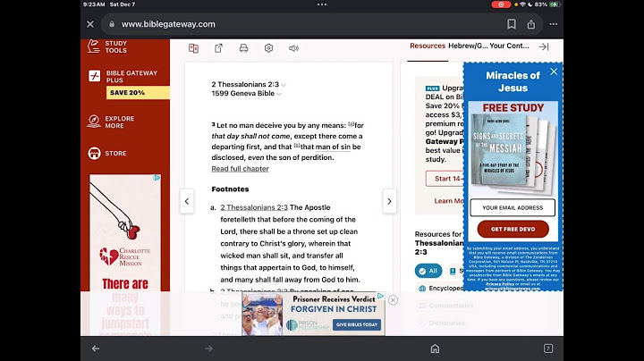Screen dimensions: 644x361
Task: Click the Save 20% banner
Action: click(x=138, y=92)
